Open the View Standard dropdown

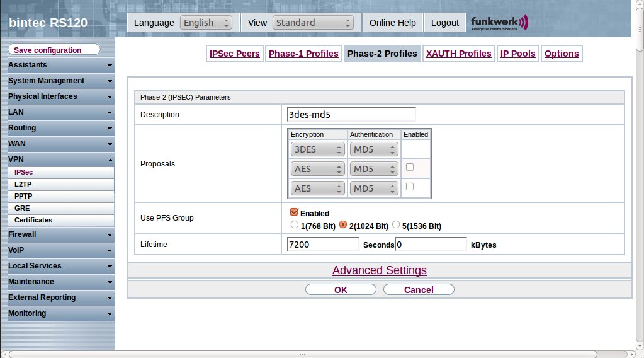pos(313,23)
